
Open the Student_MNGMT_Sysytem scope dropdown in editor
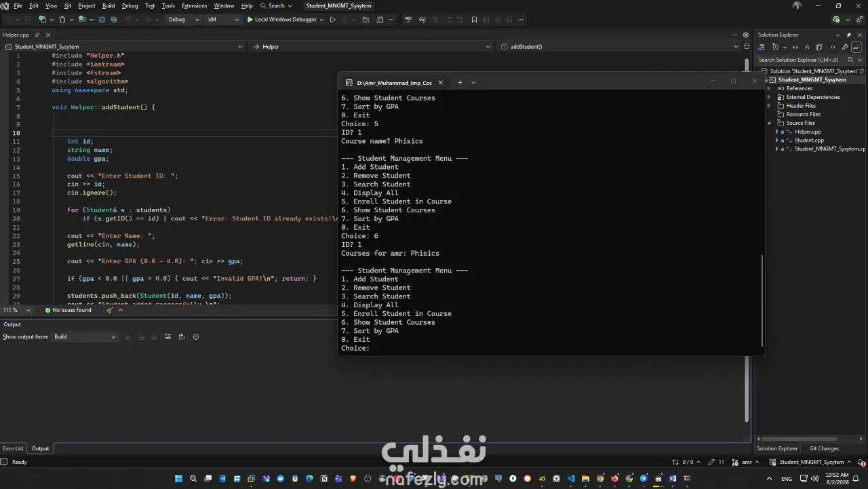(x=123, y=47)
